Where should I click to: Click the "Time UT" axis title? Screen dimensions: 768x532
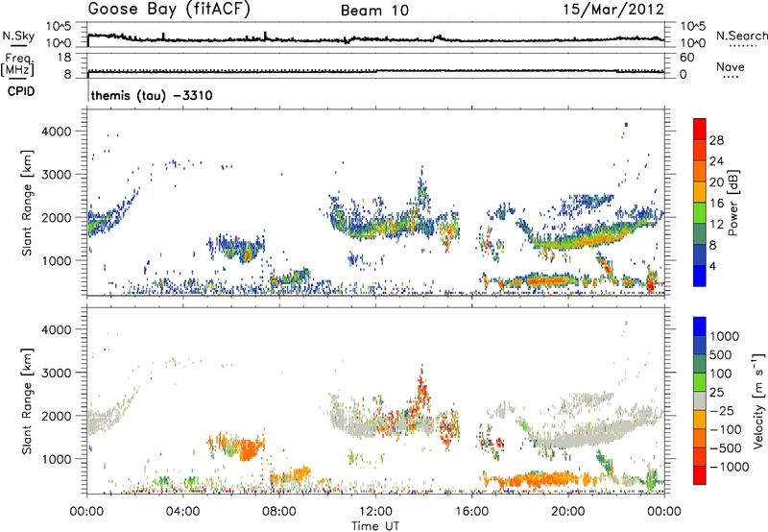(375, 526)
